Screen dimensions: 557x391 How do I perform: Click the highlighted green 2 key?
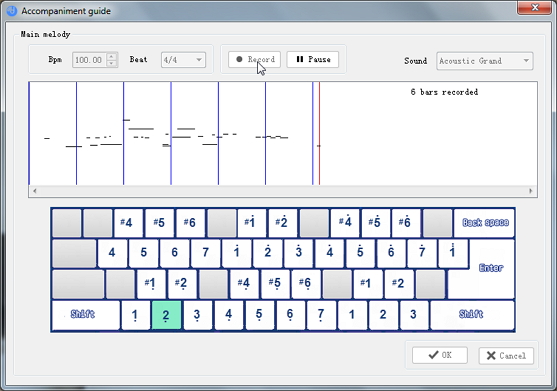pyautogui.click(x=166, y=315)
